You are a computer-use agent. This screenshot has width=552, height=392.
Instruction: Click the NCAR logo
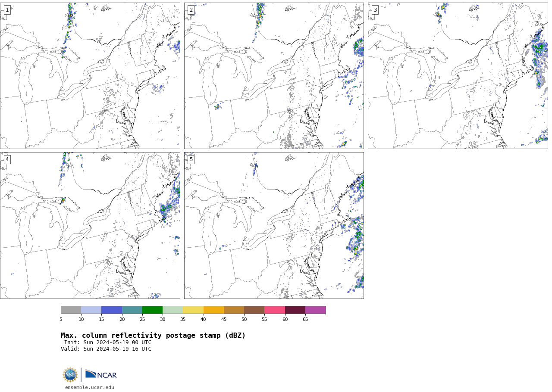tap(101, 374)
